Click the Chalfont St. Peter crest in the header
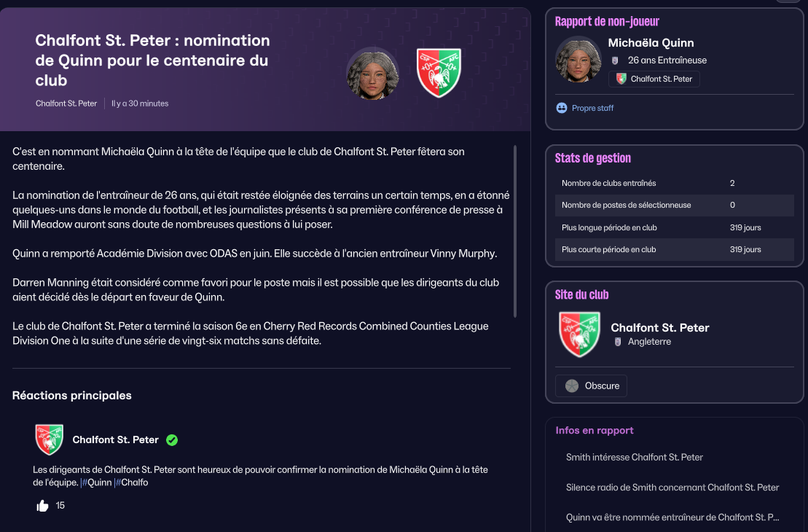The image size is (808, 532). [x=438, y=73]
